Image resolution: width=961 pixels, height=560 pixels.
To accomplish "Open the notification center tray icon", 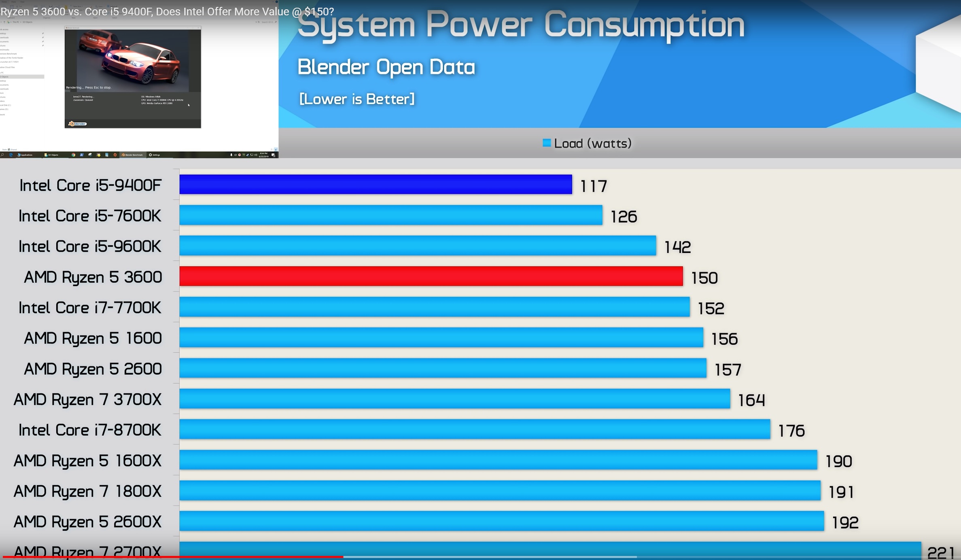I will click(273, 155).
